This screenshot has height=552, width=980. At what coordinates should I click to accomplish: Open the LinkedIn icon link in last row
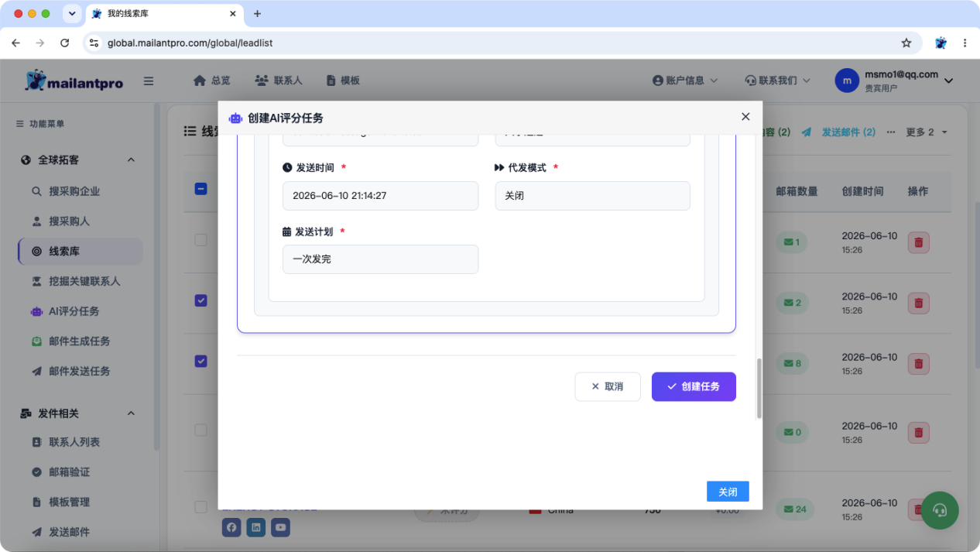pos(255,527)
